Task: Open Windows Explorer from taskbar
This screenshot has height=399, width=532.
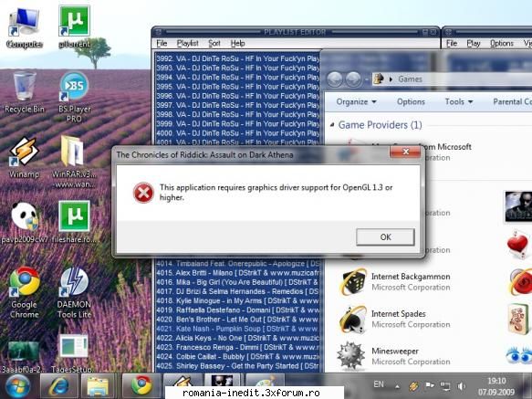Action: pos(98,386)
